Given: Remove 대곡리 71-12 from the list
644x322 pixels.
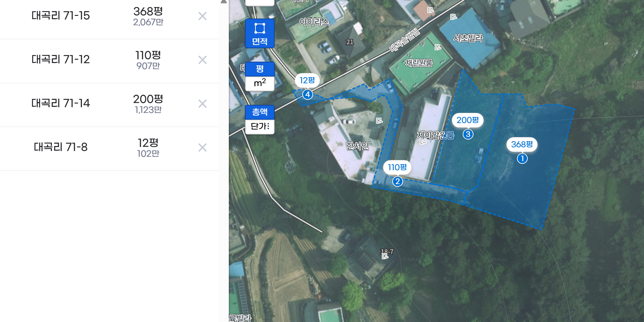Looking at the screenshot, I should point(203,60).
